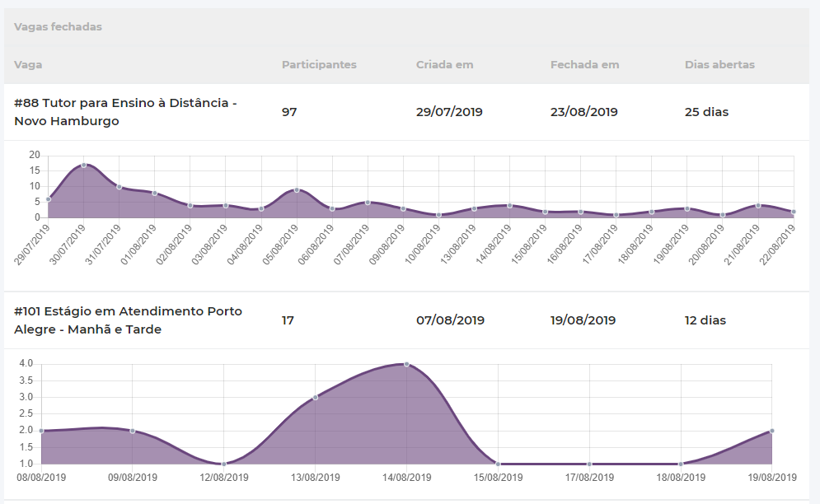Click the Vaga column header
The width and height of the screenshot is (820, 504).
click(28, 64)
